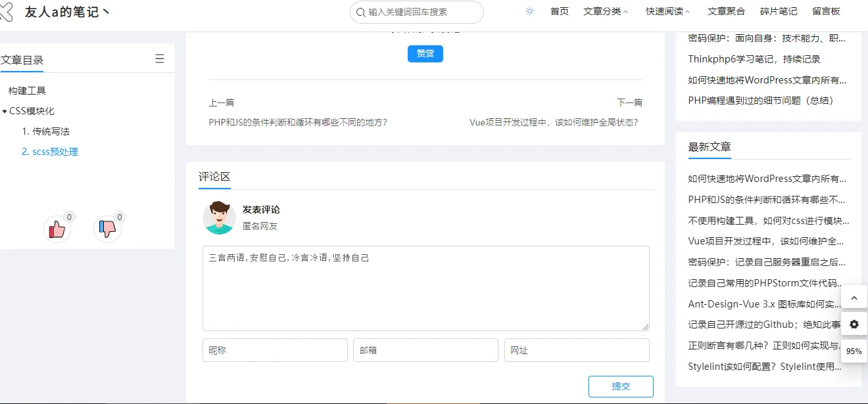Collapse the CSS模块化 tree section

click(5, 110)
